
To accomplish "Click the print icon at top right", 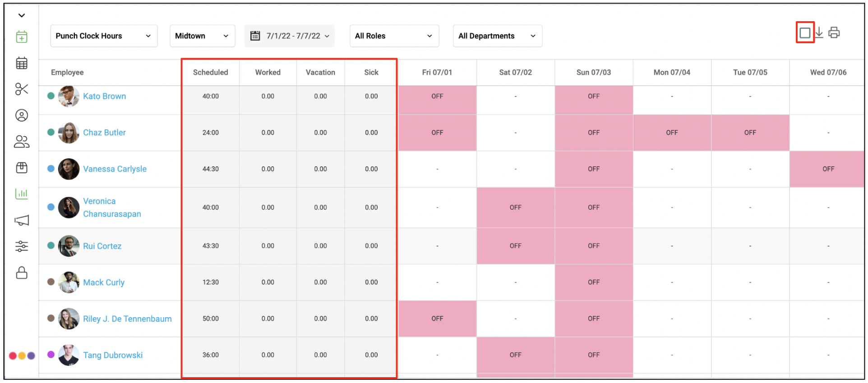I will click(834, 32).
